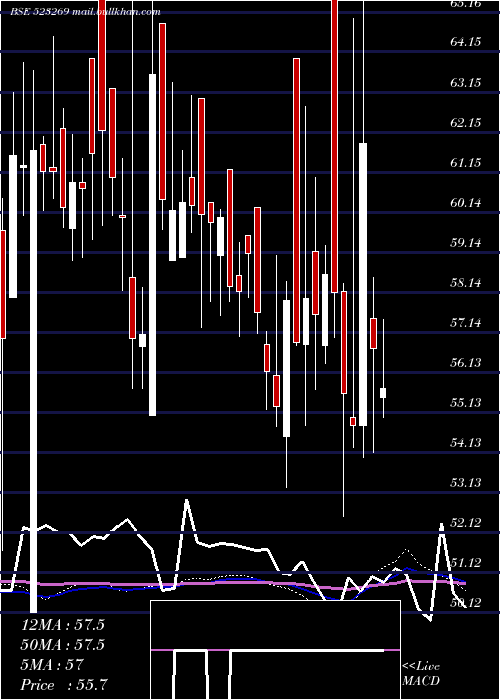Image resolution: width=500 pixels, height=700 pixels.
Task: Click the 61.15 price axis label
Action: click(x=466, y=162)
